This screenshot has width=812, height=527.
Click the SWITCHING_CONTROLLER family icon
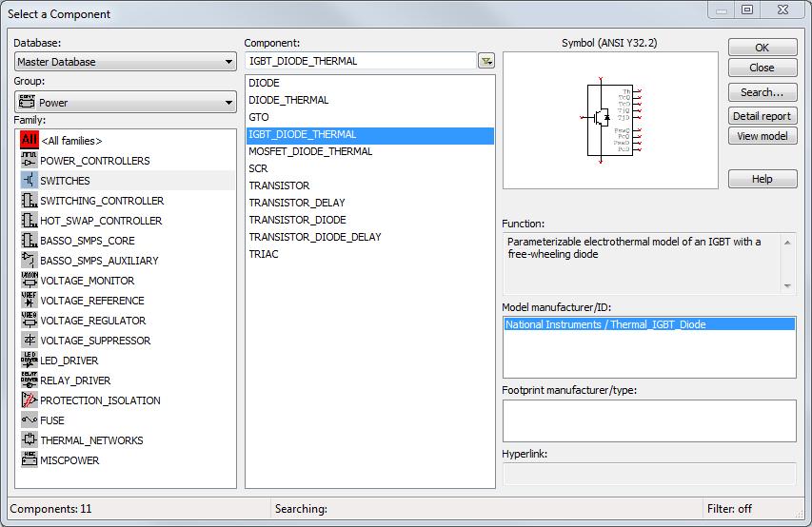[x=29, y=201]
